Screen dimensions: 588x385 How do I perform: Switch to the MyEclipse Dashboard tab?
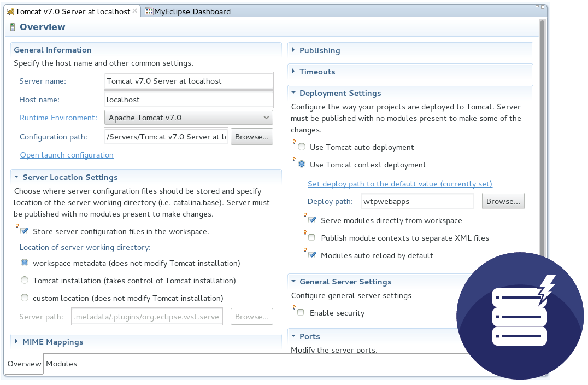(192, 11)
